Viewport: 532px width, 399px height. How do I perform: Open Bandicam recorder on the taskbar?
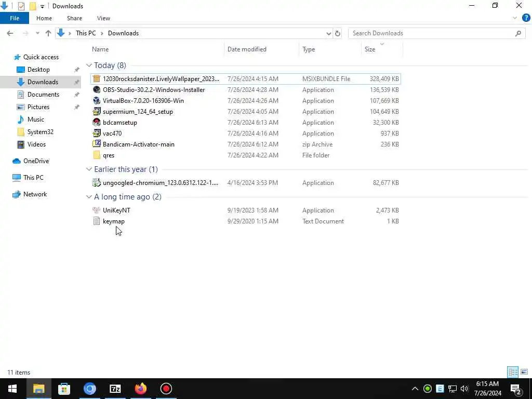tap(166, 389)
